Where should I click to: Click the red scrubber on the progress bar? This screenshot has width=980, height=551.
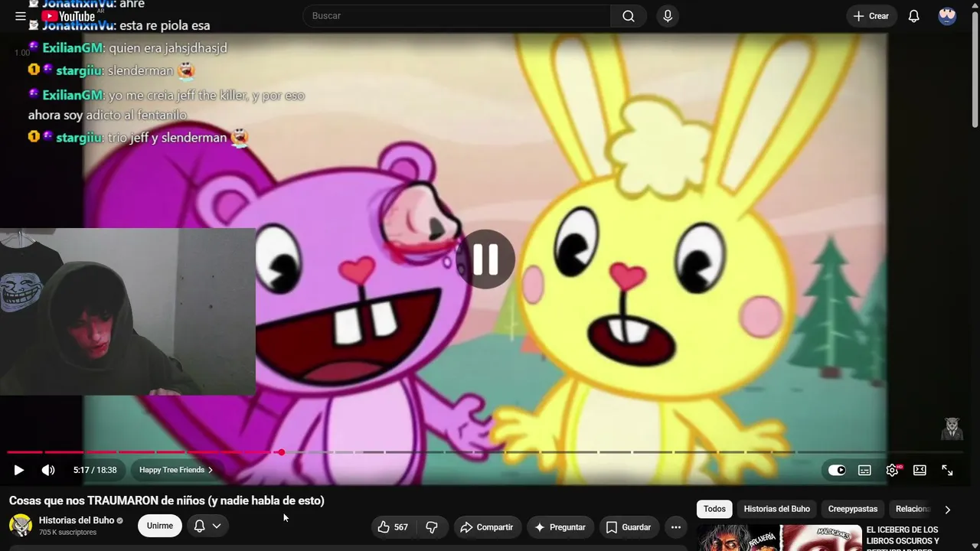click(281, 452)
